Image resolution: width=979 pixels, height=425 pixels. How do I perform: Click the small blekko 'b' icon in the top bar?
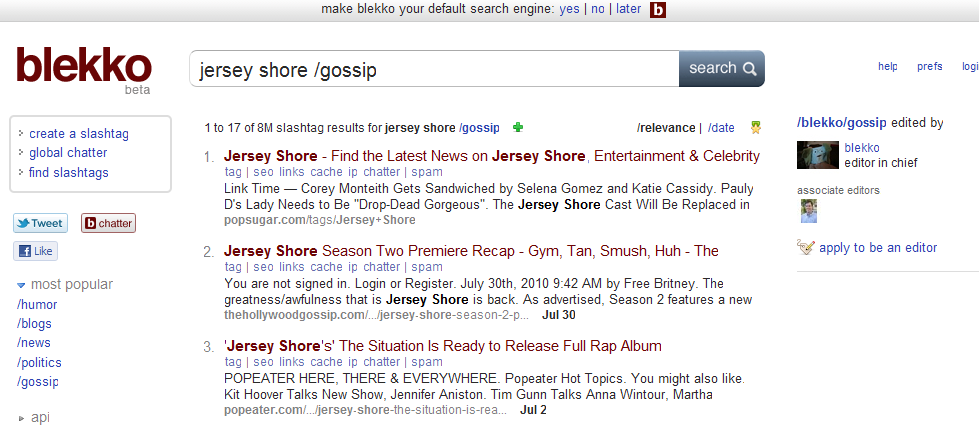pos(658,10)
